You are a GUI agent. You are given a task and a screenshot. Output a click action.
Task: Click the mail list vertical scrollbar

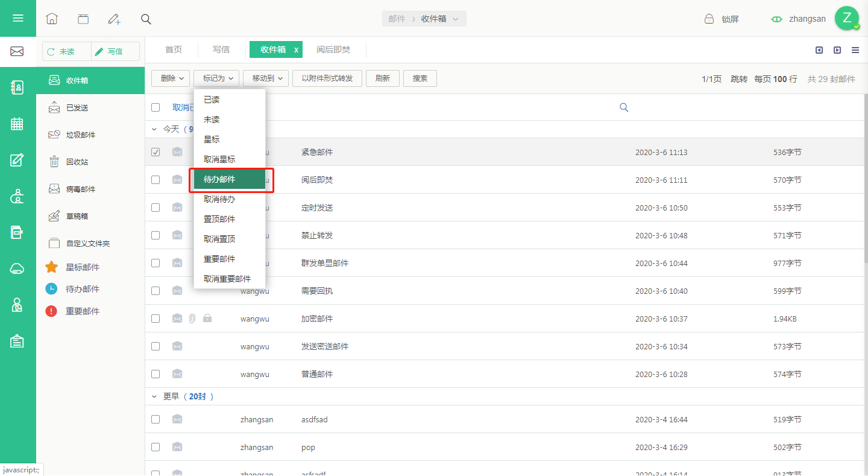[866, 178]
